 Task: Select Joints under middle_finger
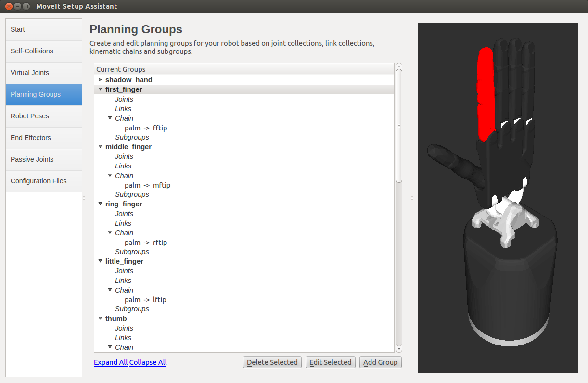coord(124,156)
